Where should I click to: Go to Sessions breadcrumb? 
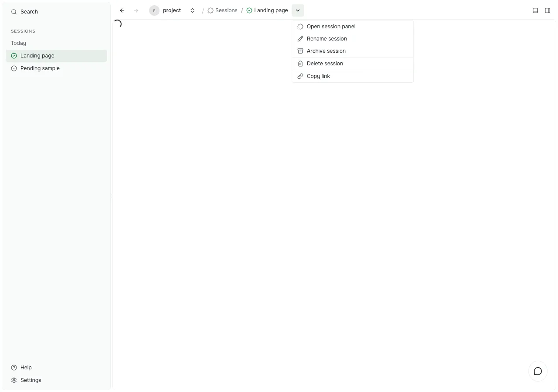point(222,10)
